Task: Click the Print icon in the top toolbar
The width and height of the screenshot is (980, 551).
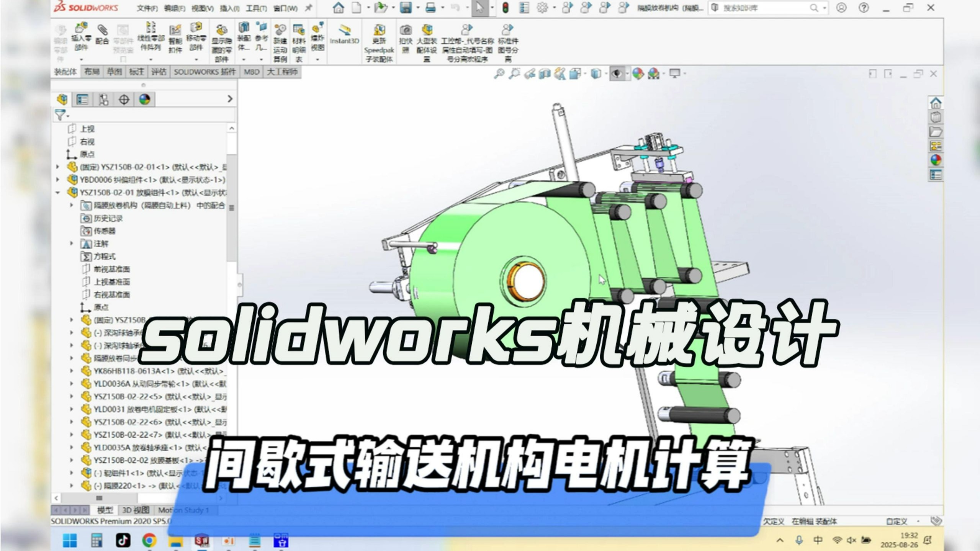Action: click(430, 8)
